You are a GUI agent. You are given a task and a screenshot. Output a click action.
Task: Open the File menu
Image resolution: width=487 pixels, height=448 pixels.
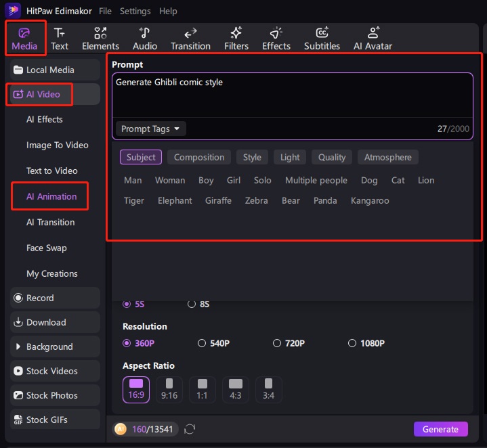pos(105,12)
